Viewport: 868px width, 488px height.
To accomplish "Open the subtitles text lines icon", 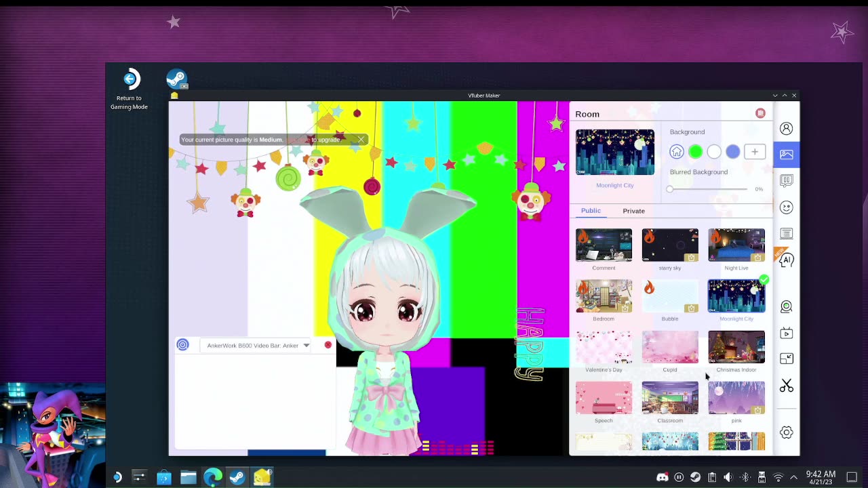I will tap(786, 234).
